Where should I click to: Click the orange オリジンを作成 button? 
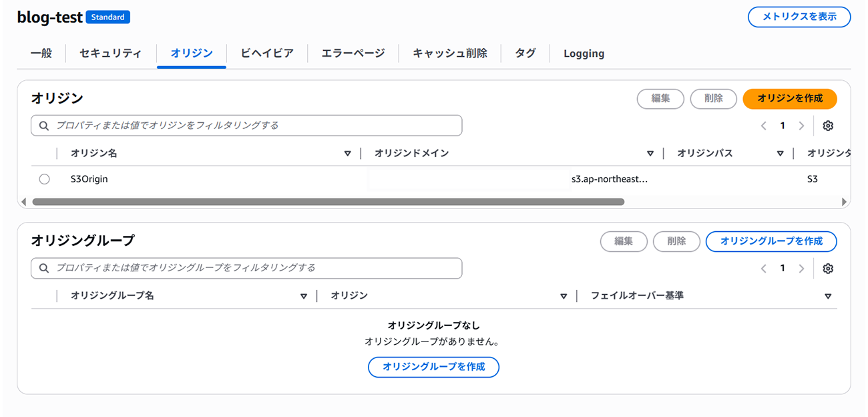pos(789,98)
